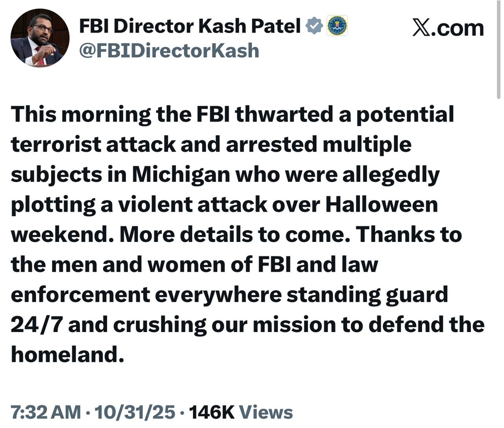Click the blue verified checkmark badge
Screen dimensions: 504x428
(x=314, y=26)
